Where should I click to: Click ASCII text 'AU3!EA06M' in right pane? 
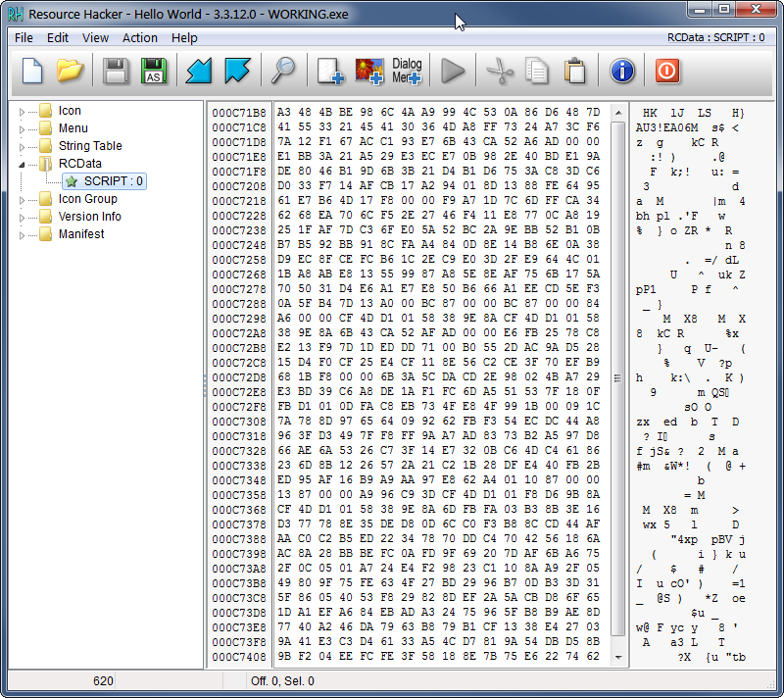(x=666, y=128)
